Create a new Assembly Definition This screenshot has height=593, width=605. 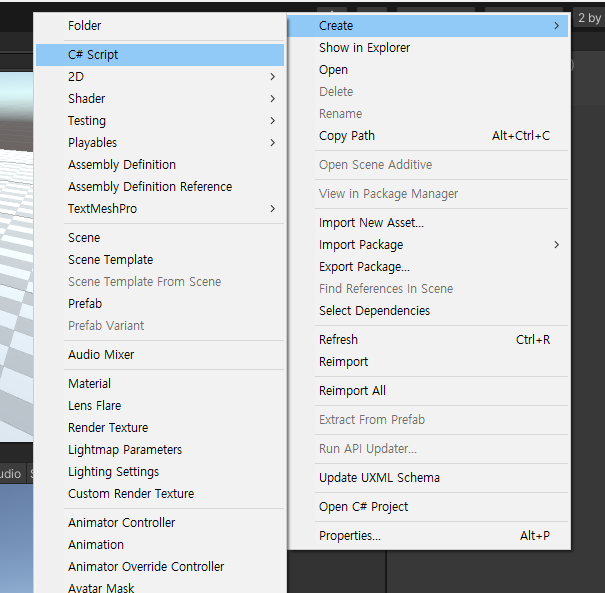click(160, 165)
